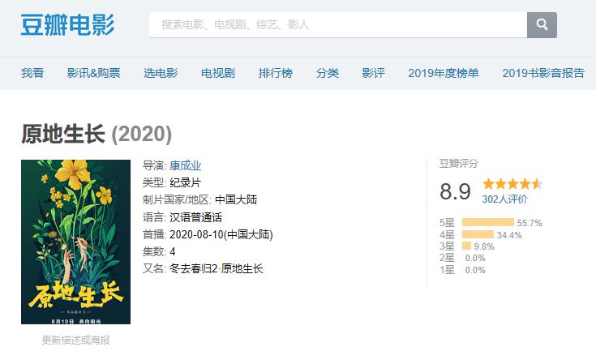Click the five-star rating icons
This screenshot has height=364, width=596.
tap(512, 184)
